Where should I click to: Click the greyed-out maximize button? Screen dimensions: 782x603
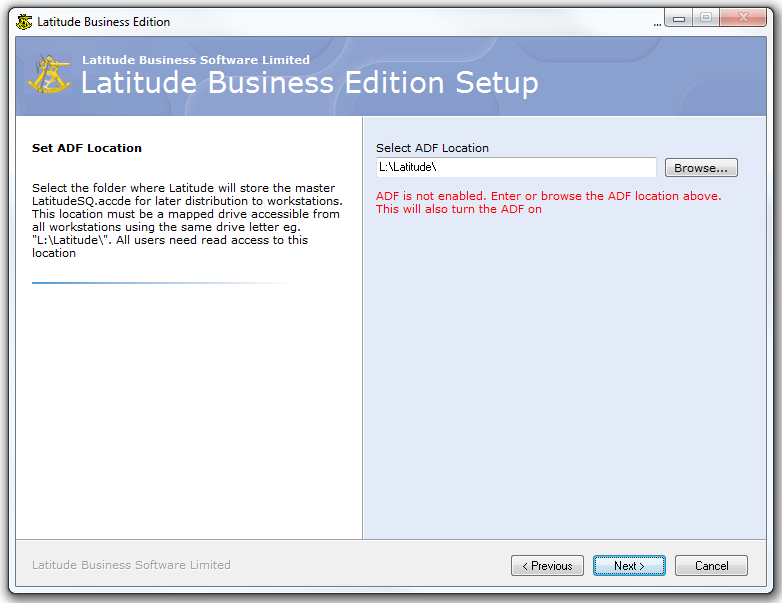706,18
